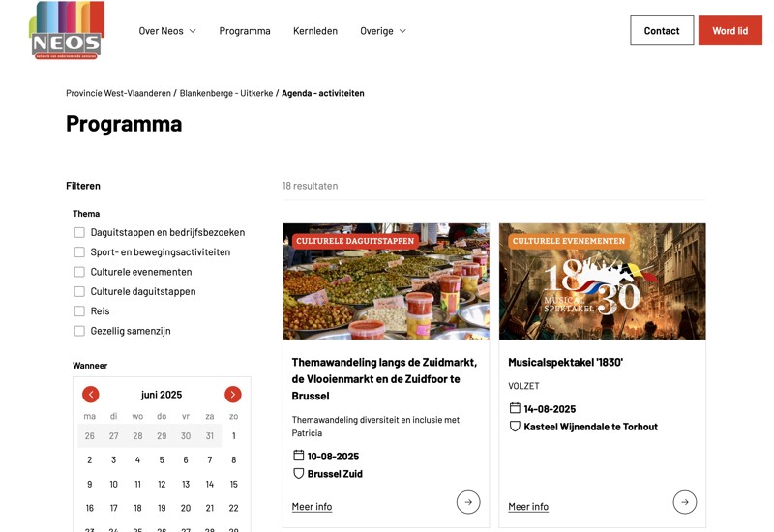
Task: Click calendar icon beside 14-08-2025
Action: [515, 408]
